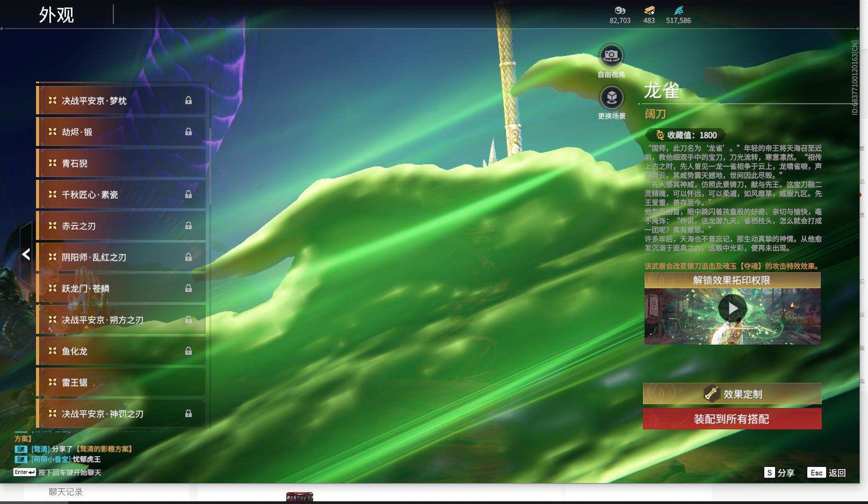Play the effect preview video

[732, 308]
